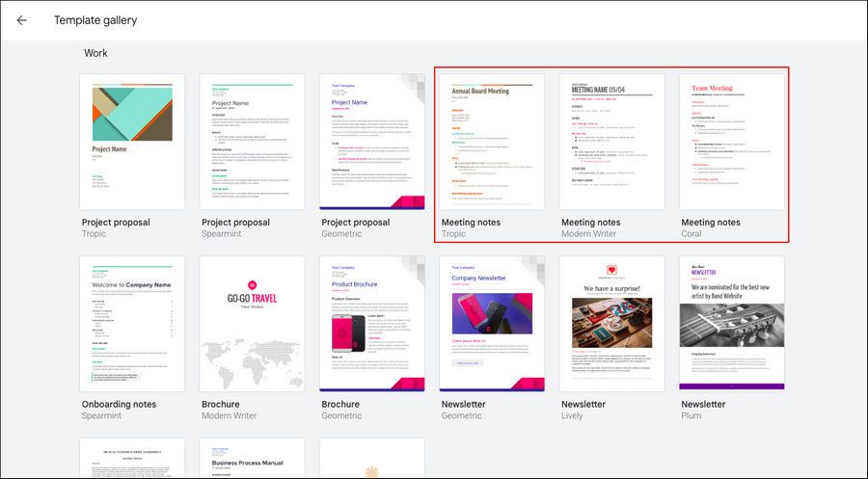The height and width of the screenshot is (479, 868).
Task: Open the Project proposal Geometric template thumbnail
Action: click(x=372, y=142)
